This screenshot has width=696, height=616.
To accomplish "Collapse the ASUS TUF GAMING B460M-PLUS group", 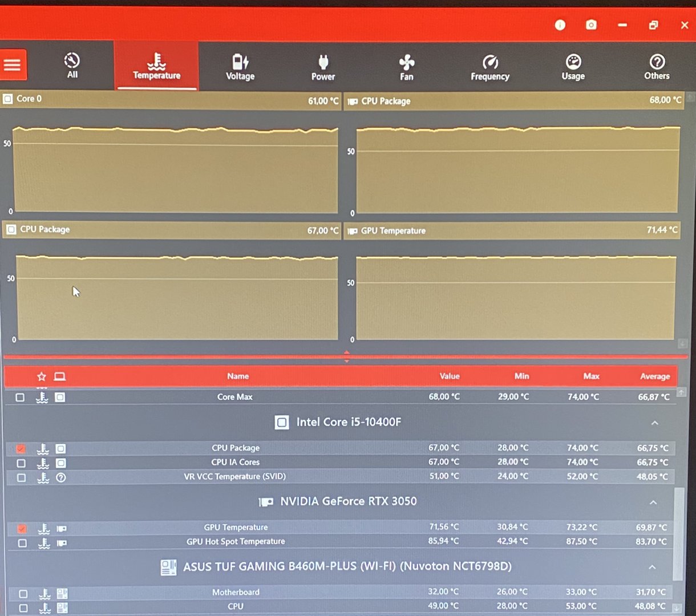I will [x=652, y=568].
